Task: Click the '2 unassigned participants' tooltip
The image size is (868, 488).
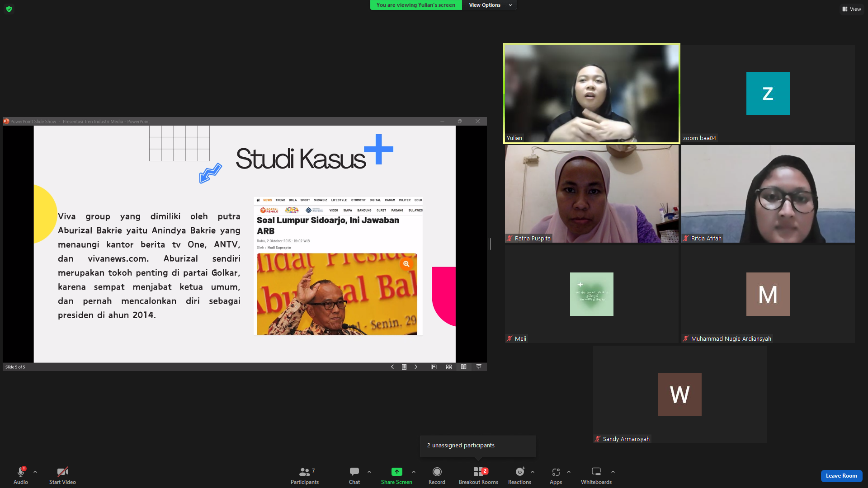Action: 478,446
